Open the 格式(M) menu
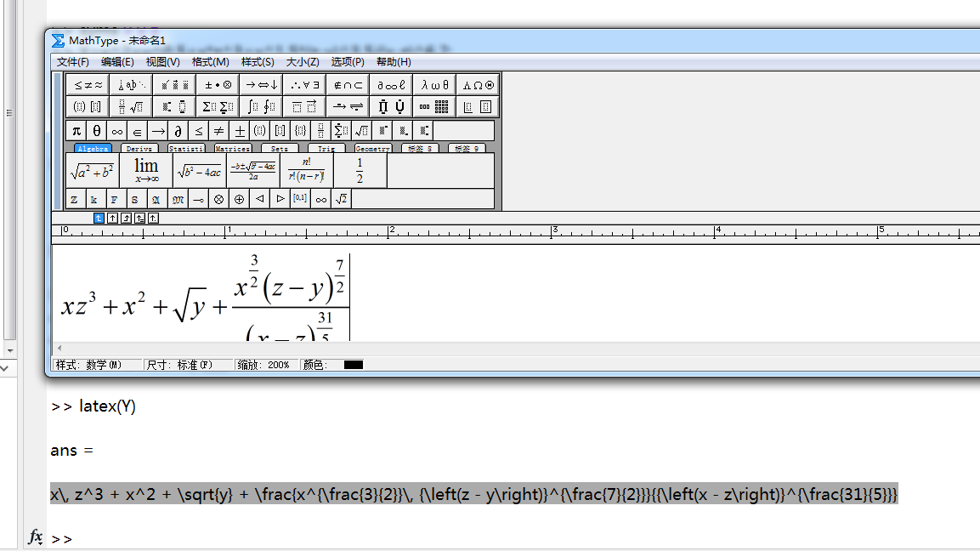The image size is (980, 551). (209, 61)
